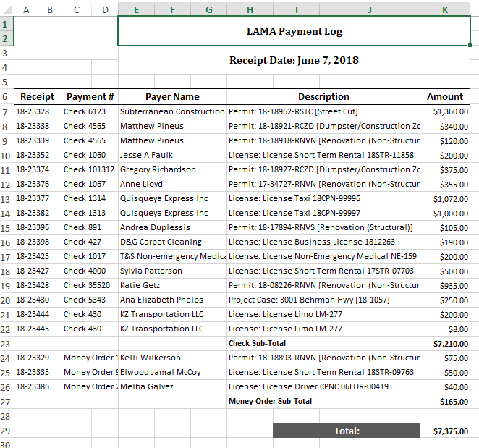479x448 pixels.
Task: Select the fill handle at title cell corner
Action: coord(470,45)
